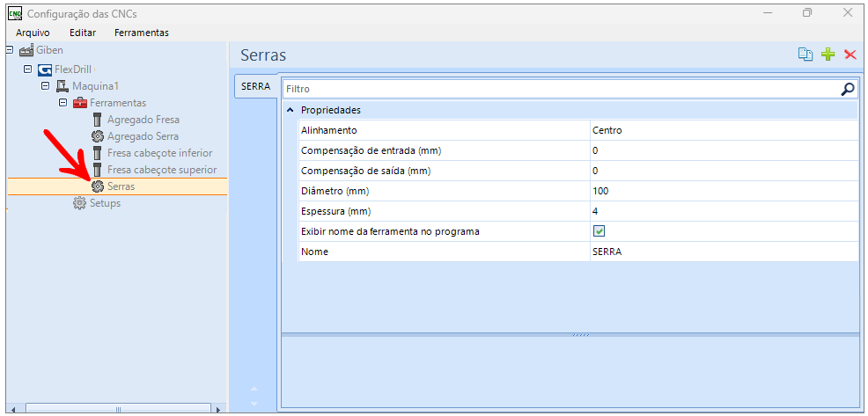Open the Ferramentas menu in menu bar
Viewport: 868px width, 416px height.
[x=142, y=33]
